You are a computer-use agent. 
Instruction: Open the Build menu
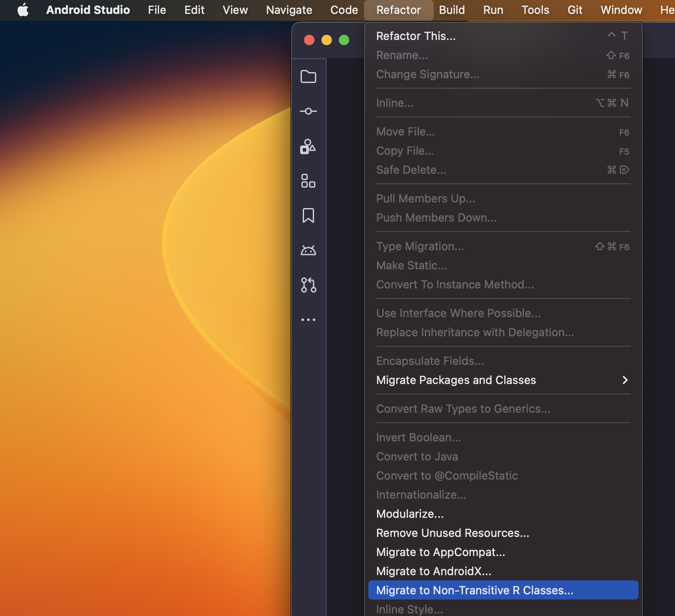451,10
